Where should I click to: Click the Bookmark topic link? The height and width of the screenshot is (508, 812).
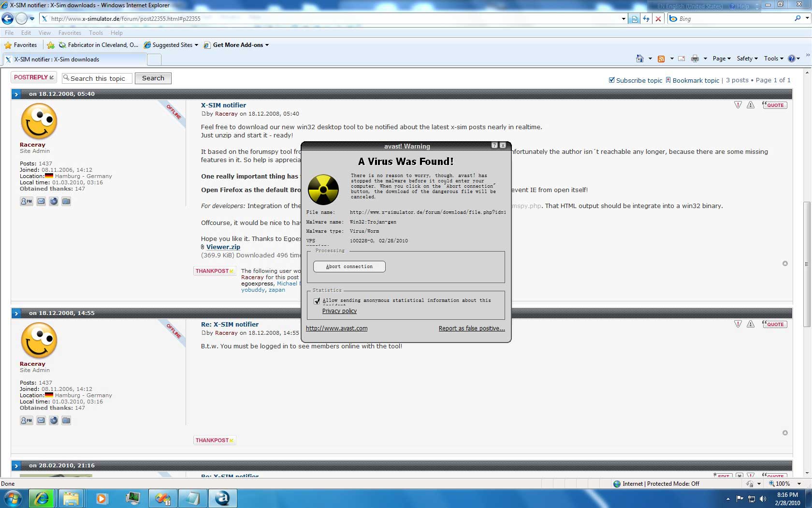click(x=693, y=80)
